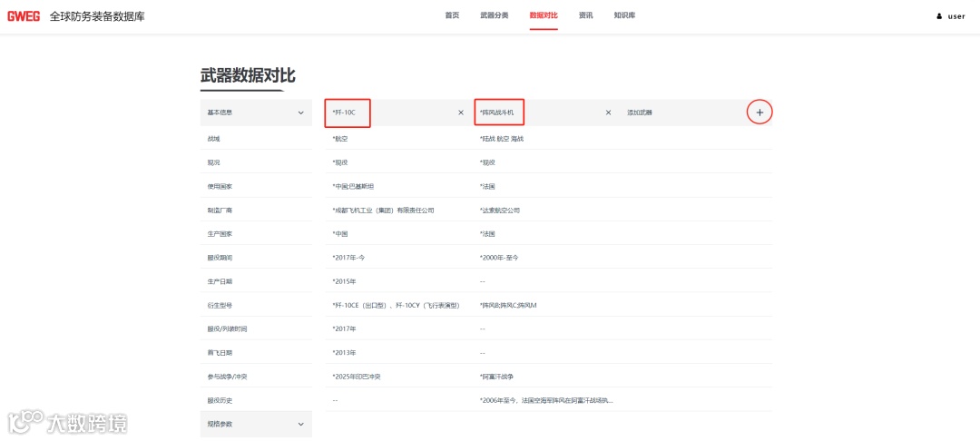Open the 资讯 page
Image resolution: width=980 pixels, height=441 pixels.
[x=585, y=15]
